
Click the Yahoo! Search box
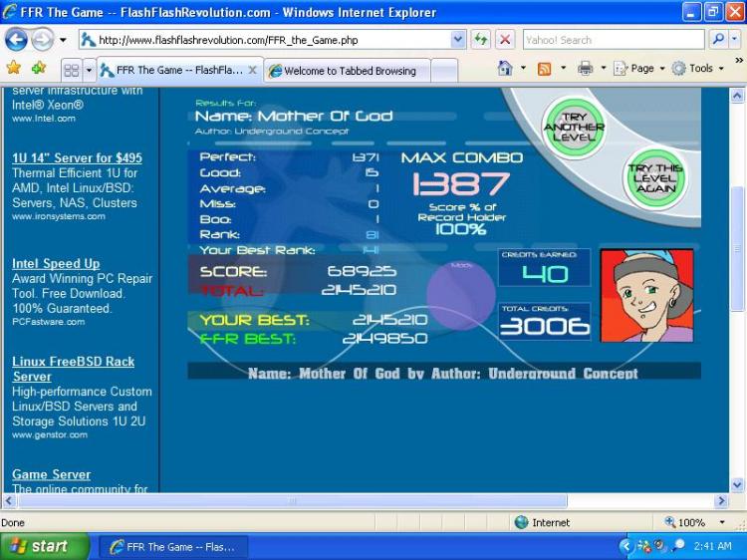click(x=614, y=40)
